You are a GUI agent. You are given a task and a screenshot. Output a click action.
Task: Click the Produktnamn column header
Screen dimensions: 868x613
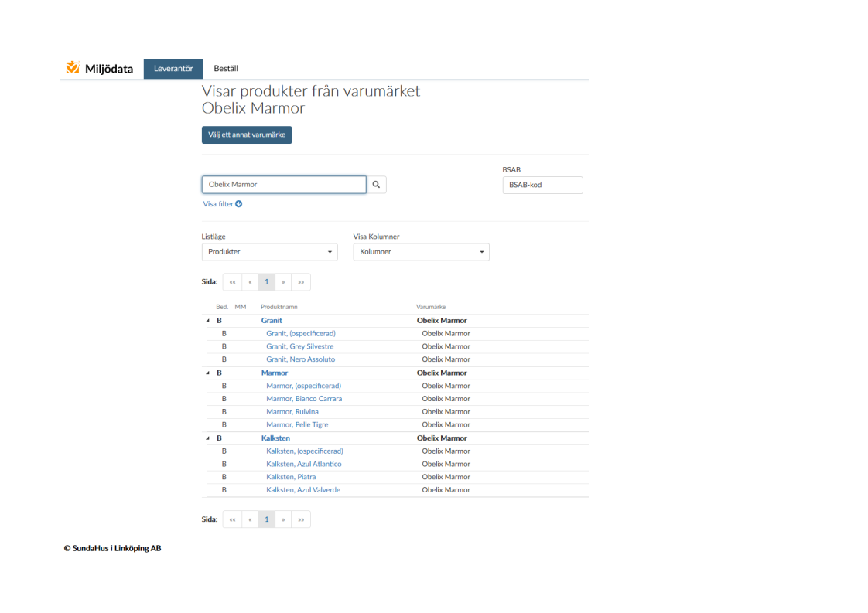(279, 307)
